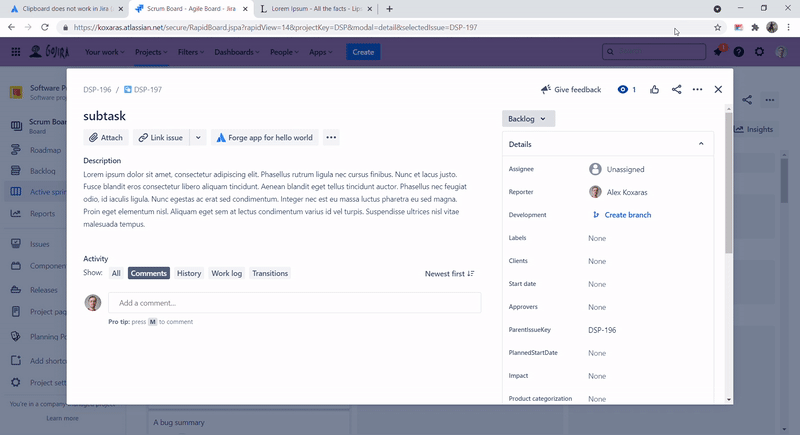Viewport: 800px width, 435px height.
Task: Click Project pages icon in sidebar
Action: [16, 312]
